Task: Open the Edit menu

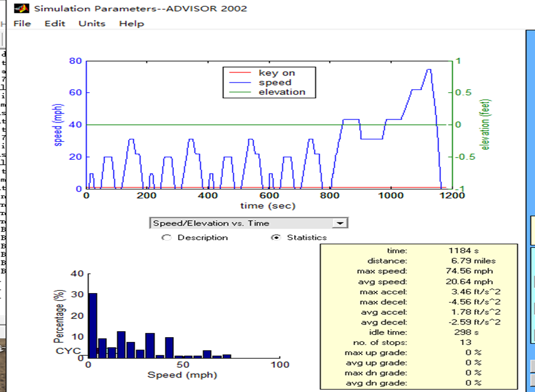Action: coord(55,24)
